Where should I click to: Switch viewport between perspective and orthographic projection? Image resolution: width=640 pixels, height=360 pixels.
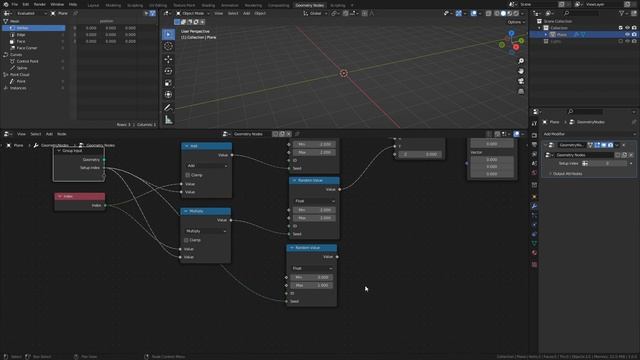521,91
